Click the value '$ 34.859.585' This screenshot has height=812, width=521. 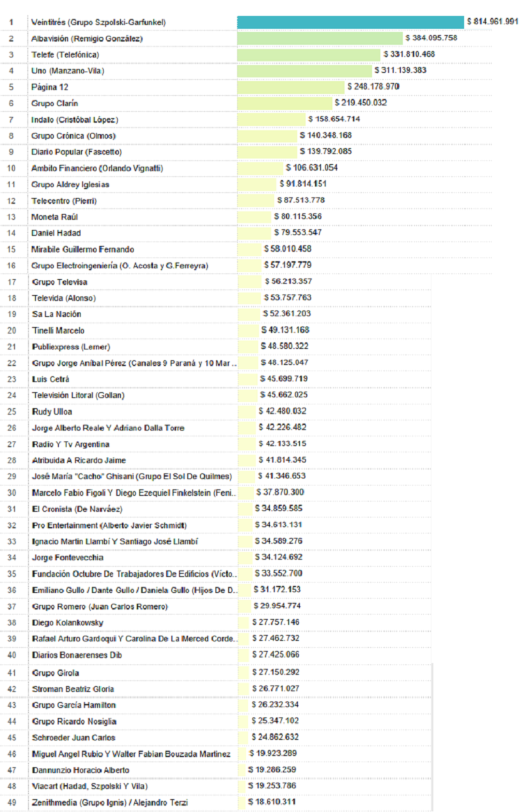click(x=279, y=509)
